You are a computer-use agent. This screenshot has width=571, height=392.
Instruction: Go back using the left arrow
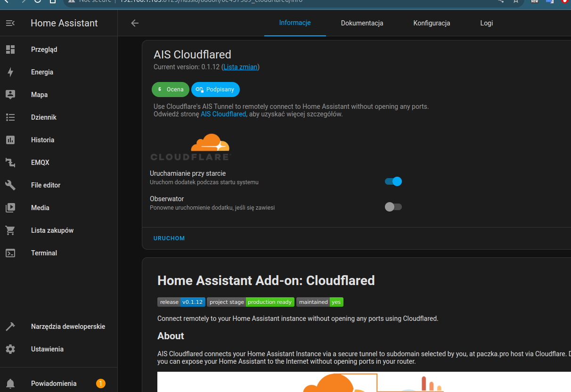click(x=135, y=23)
